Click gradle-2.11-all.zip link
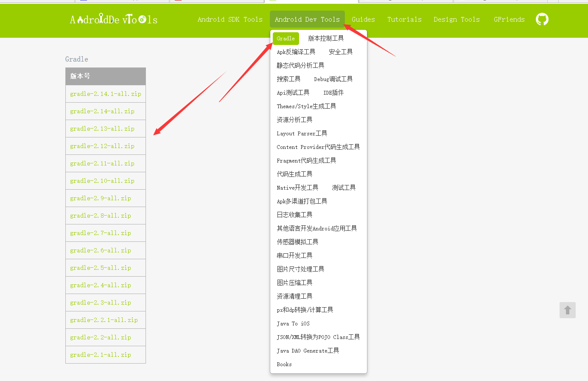This screenshot has width=588, height=381. point(102,163)
